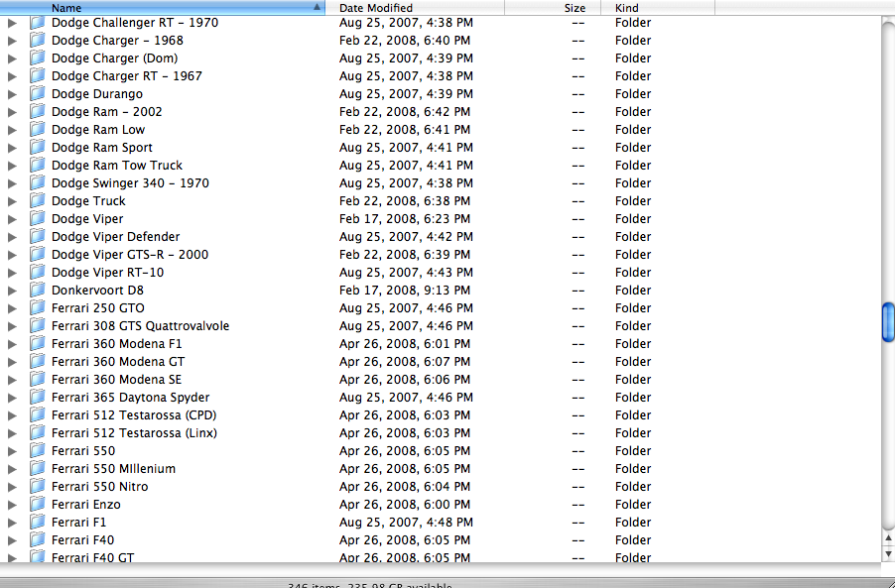Sort by the Date Modified column header
This screenshot has width=895, height=588.
point(415,7)
